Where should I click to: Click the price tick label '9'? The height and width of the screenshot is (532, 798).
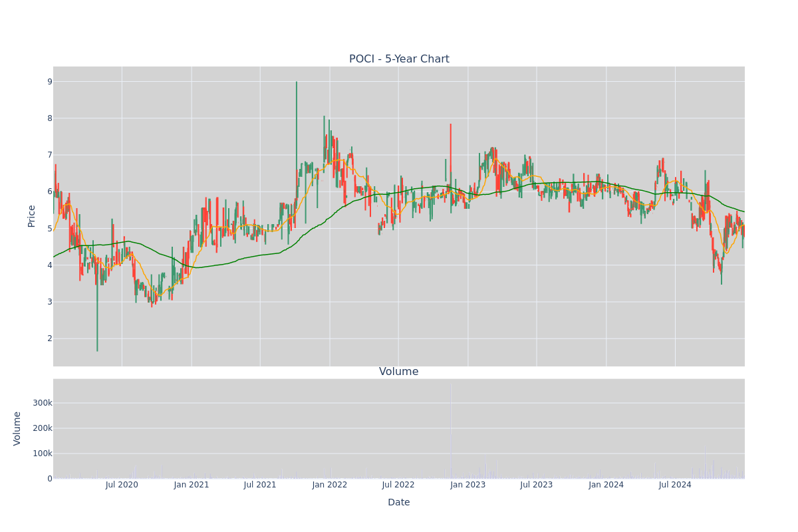[x=49, y=82]
